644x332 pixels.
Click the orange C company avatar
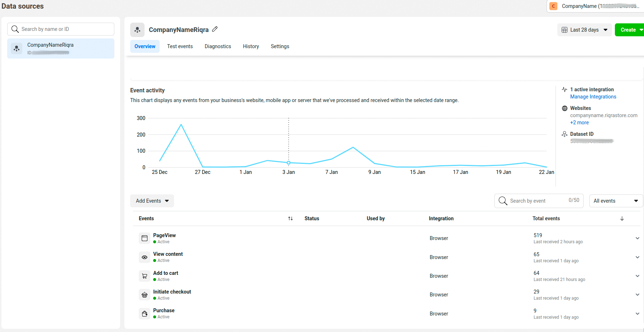pyautogui.click(x=553, y=6)
